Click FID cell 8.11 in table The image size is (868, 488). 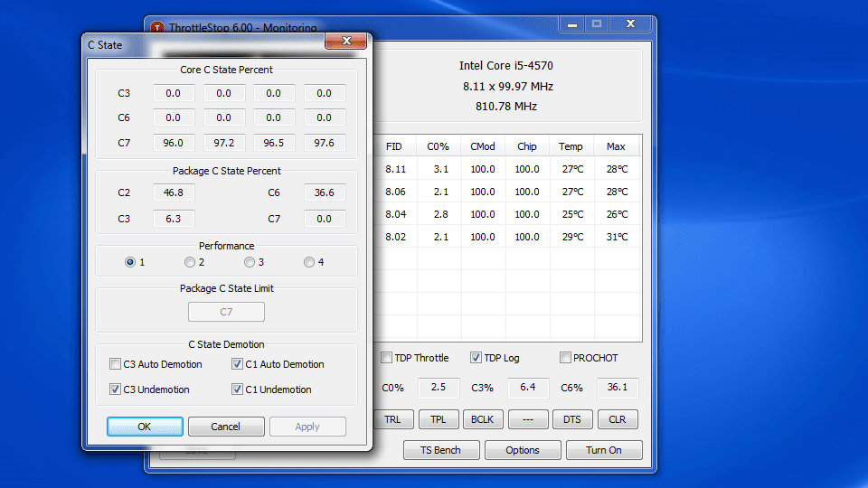tap(395, 169)
